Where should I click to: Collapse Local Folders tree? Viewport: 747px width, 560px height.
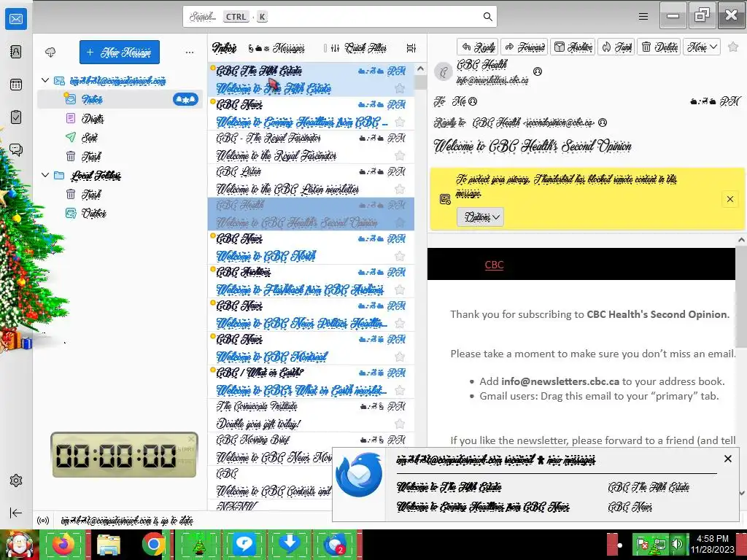(x=45, y=175)
